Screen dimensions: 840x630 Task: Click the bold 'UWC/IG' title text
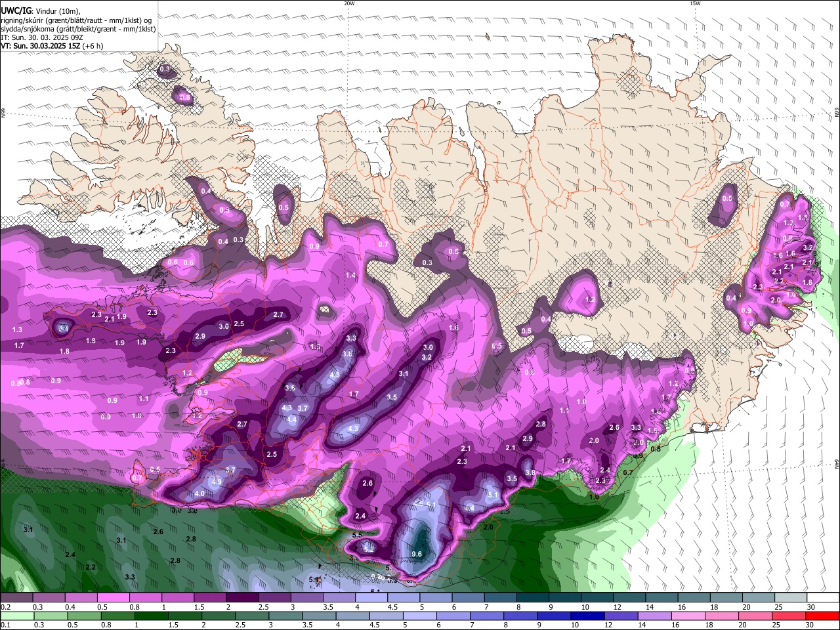point(16,10)
